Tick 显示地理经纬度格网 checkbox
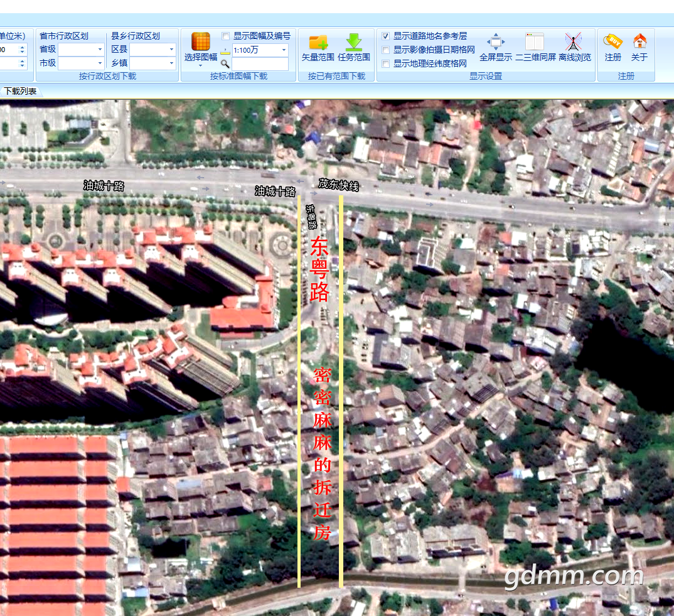The image size is (674, 616). pos(386,63)
